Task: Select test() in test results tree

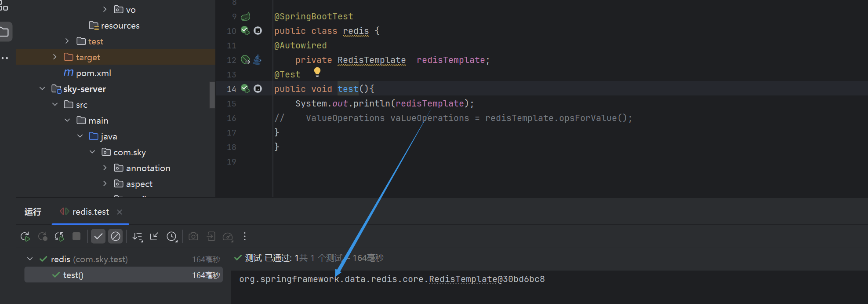Action: coord(73,275)
